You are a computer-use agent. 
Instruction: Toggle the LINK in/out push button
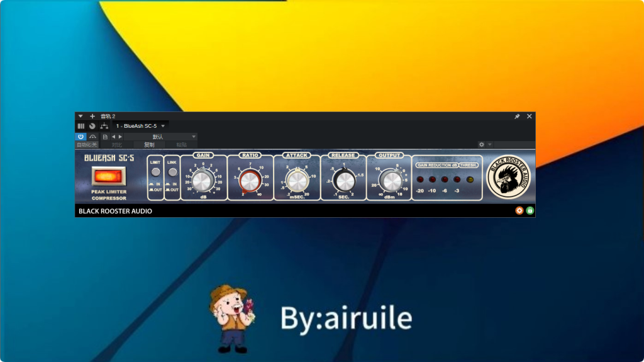(x=172, y=172)
